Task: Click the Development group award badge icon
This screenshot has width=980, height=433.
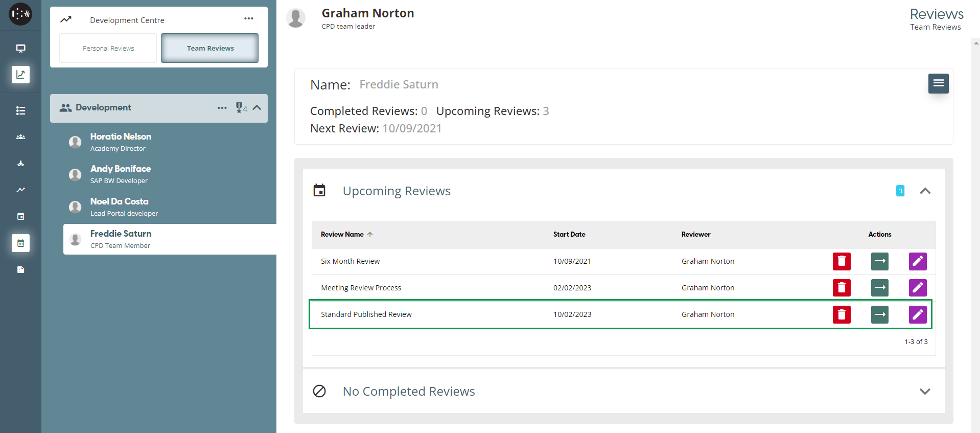Action: (x=240, y=108)
